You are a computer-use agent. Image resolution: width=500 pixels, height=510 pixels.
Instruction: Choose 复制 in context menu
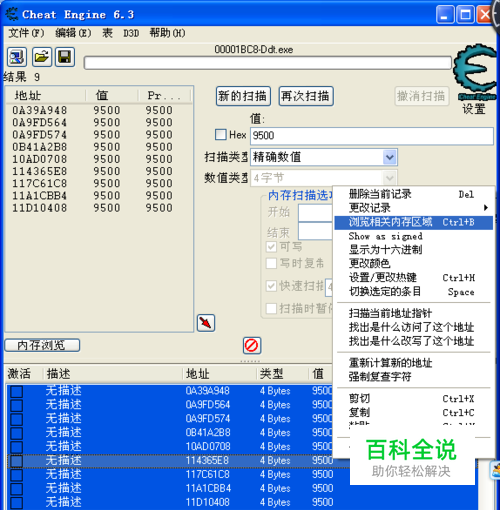tap(413, 413)
